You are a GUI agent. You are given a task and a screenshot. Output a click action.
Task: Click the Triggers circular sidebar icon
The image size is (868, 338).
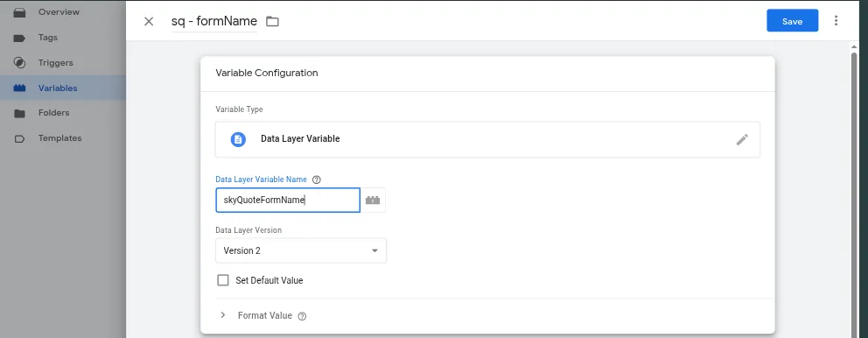[x=19, y=63]
